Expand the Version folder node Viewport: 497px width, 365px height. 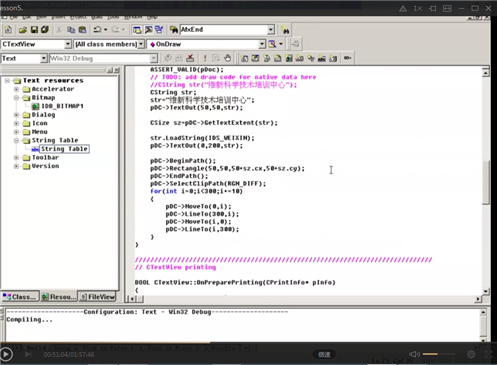pyautogui.click(x=16, y=166)
